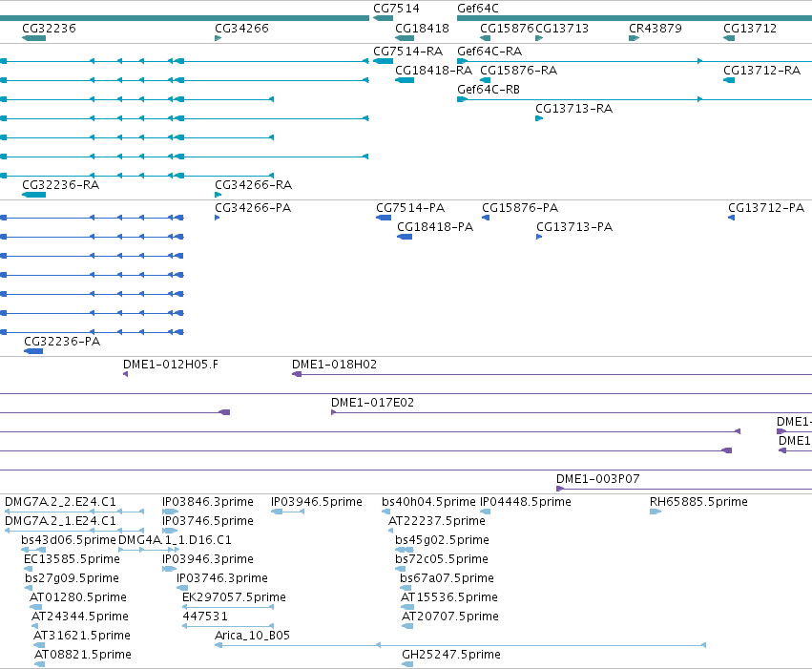Click the DME1-003P07 clone label
Viewport: 812px width, 669px height.
(598, 479)
